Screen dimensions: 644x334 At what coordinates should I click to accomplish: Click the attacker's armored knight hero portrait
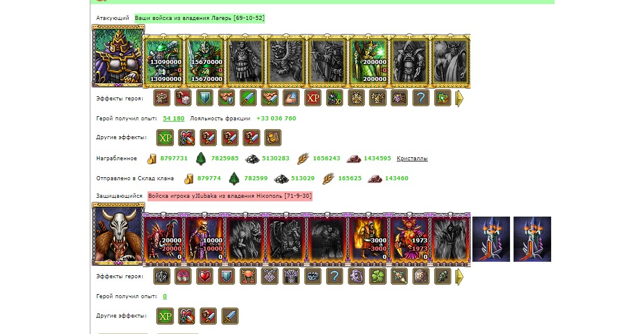(118, 56)
